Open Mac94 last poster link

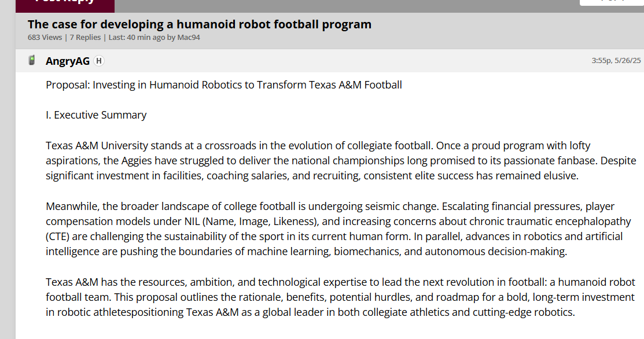pyautogui.click(x=189, y=38)
